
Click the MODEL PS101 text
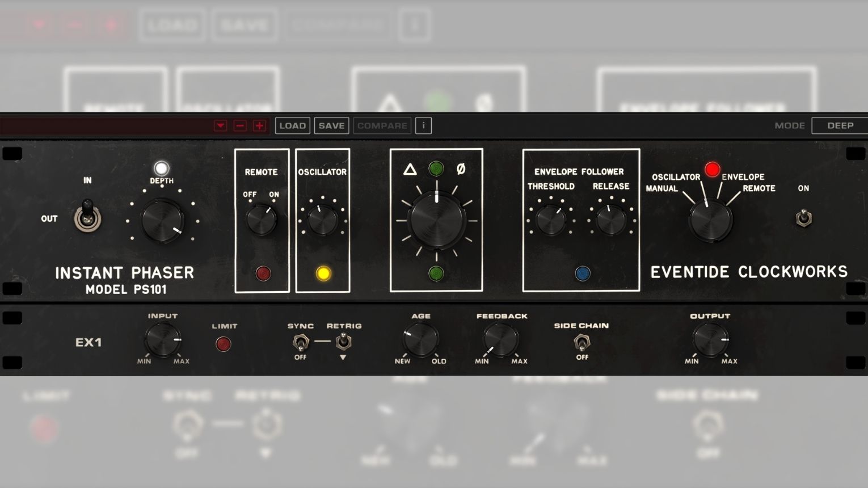coord(126,289)
